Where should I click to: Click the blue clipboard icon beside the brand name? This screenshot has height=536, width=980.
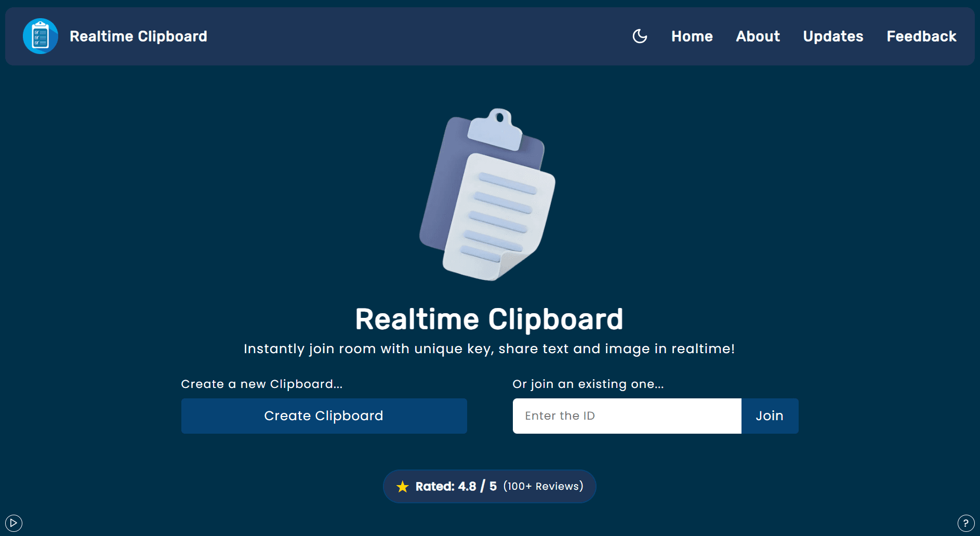(40, 36)
